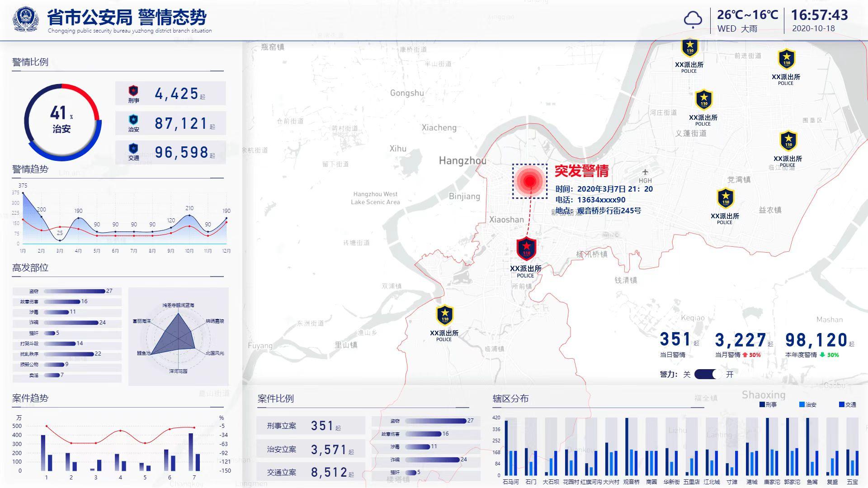This screenshot has width=868, height=488.
Task: Click the rainy cloud weather icon
Action: [x=693, y=19]
